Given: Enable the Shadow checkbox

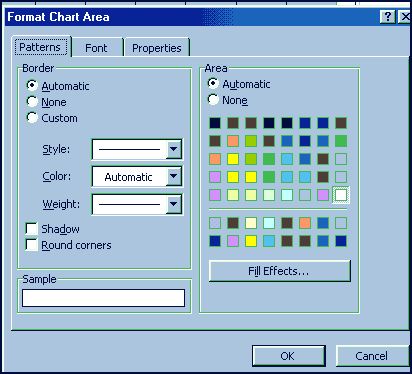Looking at the screenshot, I should pyautogui.click(x=32, y=229).
